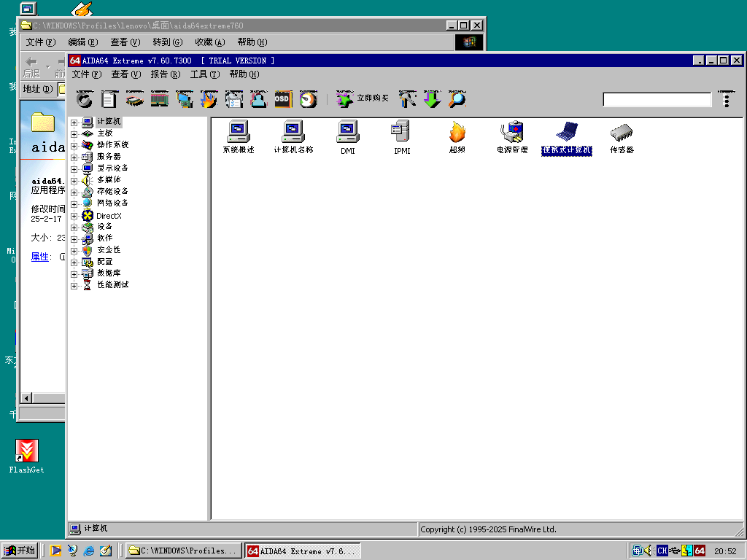Select 设备 in the tree
The image size is (747, 560).
tap(104, 226)
